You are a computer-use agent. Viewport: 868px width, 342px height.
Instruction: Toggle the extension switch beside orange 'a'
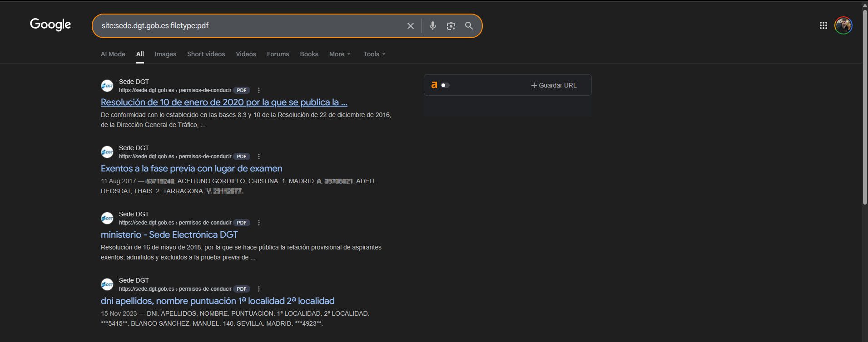[x=445, y=85]
